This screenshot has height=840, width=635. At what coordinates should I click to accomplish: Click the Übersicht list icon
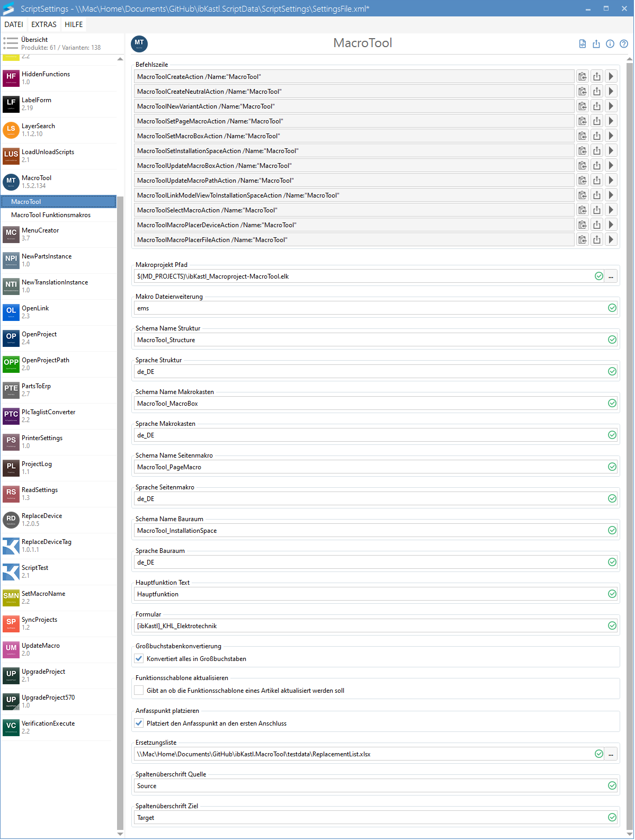tap(11, 43)
